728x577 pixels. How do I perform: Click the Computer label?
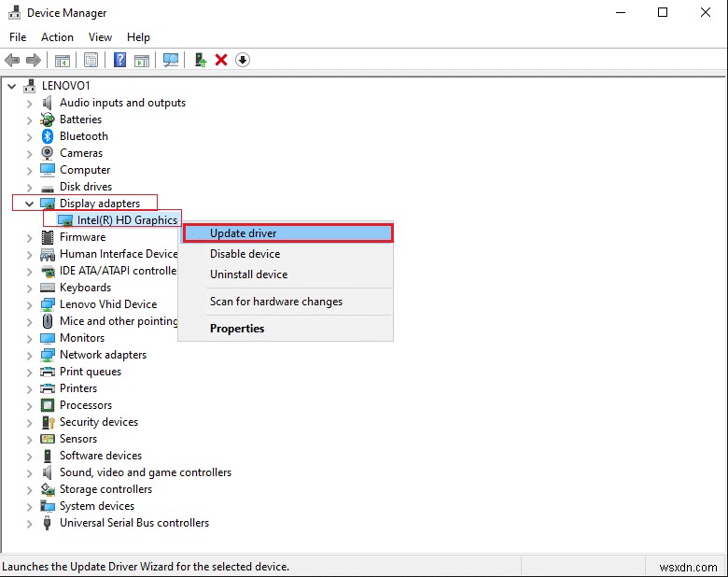(85, 170)
